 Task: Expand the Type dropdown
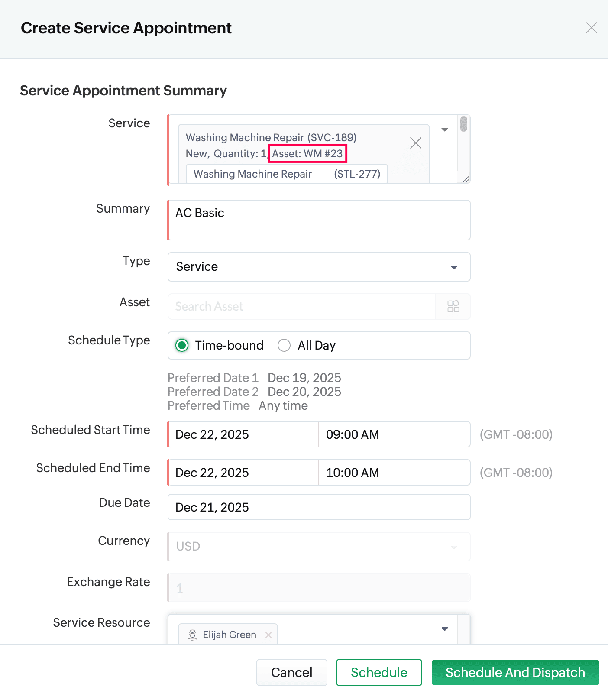pyautogui.click(x=453, y=267)
